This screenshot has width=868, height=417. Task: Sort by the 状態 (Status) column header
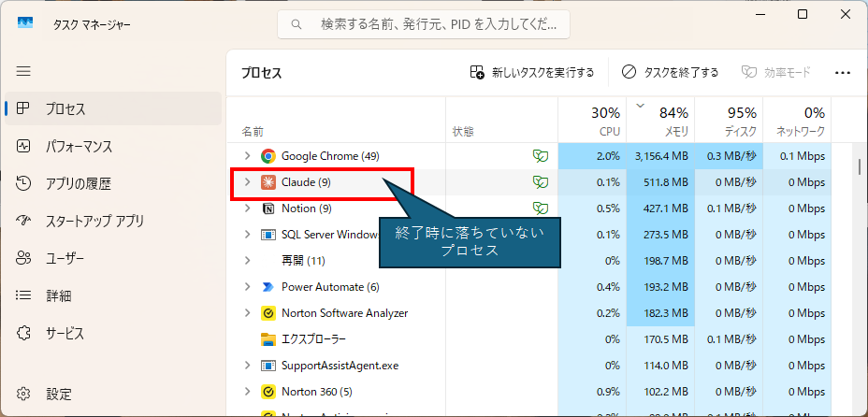(x=501, y=120)
